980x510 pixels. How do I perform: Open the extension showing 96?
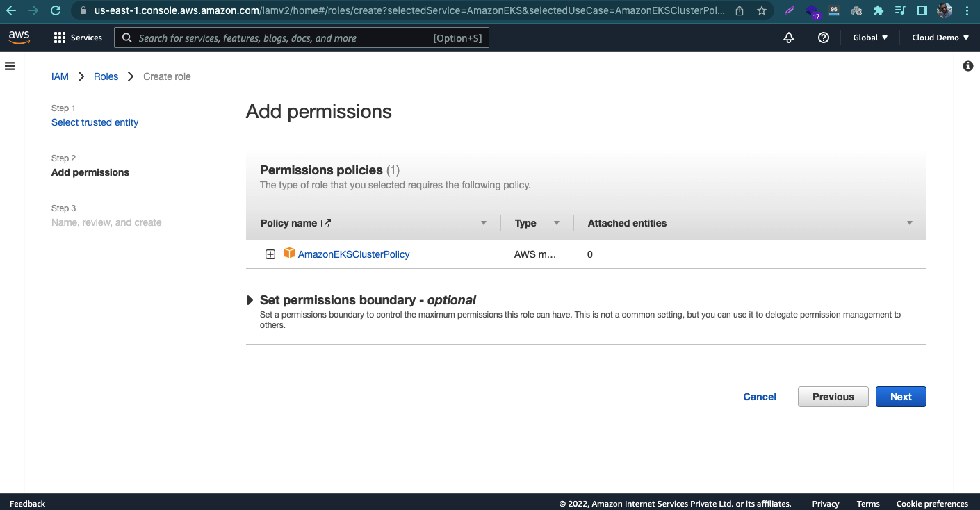pyautogui.click(x=834, y=10)
